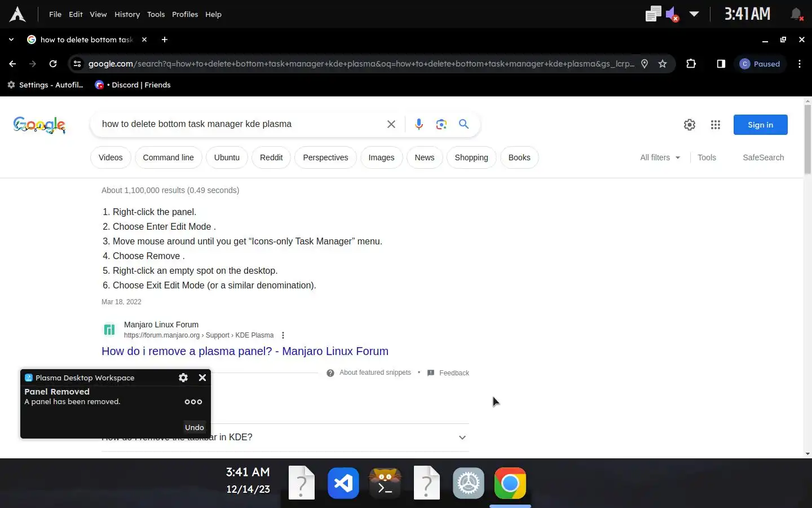Expand the taskbar in KDE question
812x508 pixels.
[285, 437]
